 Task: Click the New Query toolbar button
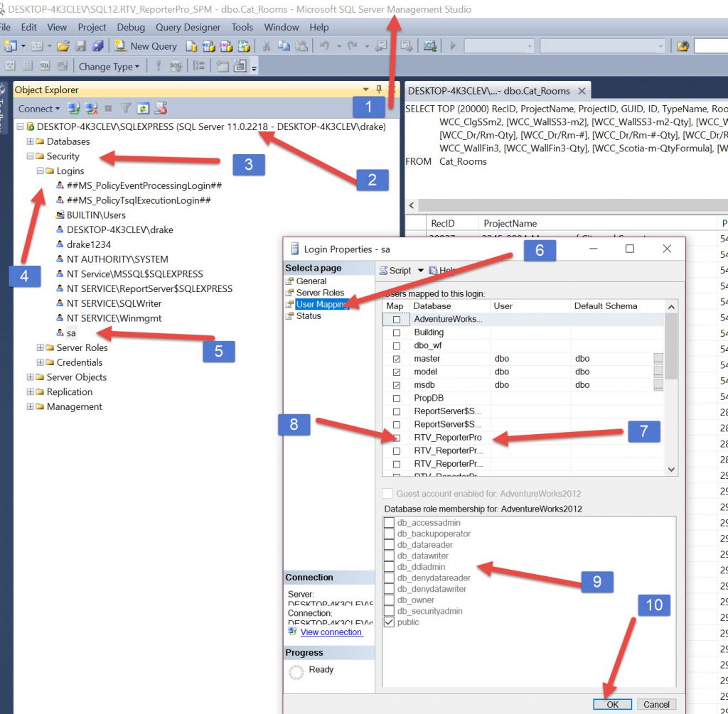tap(146, 46)
